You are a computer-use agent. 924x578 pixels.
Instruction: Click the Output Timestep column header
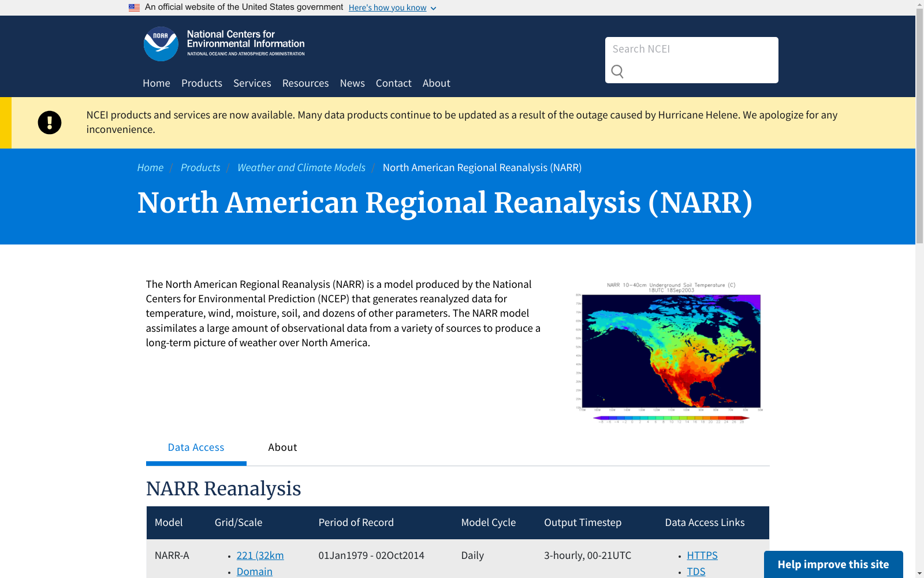pos(583,523)
